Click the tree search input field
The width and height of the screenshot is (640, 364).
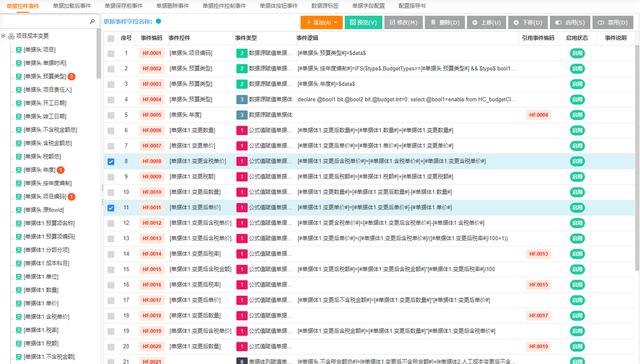pyautogui.click(x=45, y=21)
